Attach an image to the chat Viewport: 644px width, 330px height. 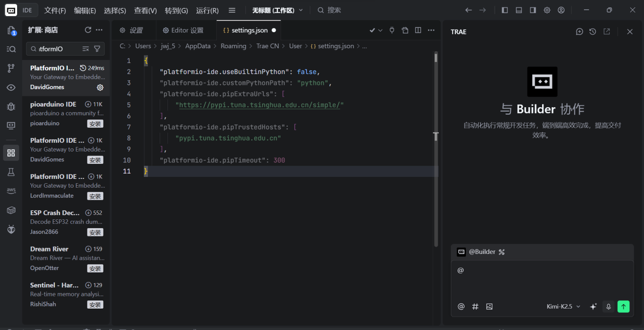click(x=490, y=306)
